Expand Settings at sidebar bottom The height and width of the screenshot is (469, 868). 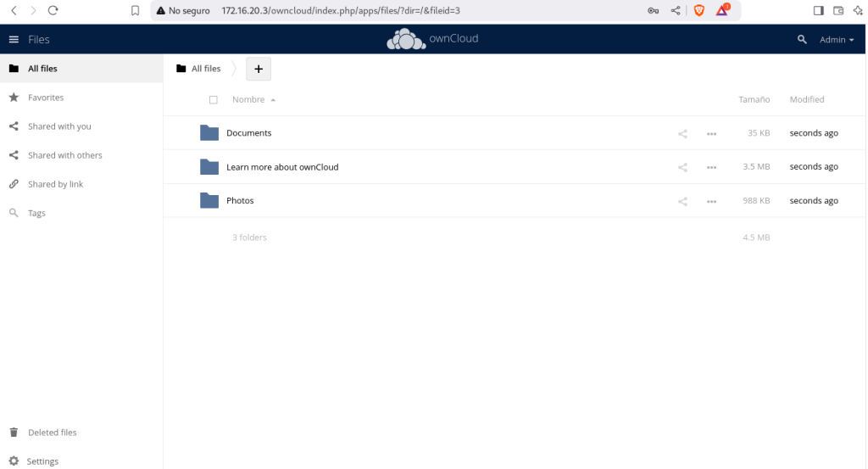pos(81,461)
